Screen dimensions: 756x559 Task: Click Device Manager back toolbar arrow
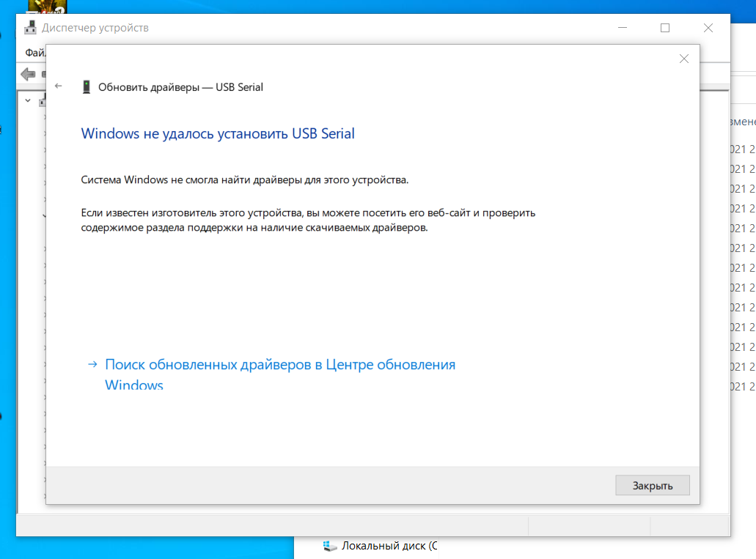[29, 74]
